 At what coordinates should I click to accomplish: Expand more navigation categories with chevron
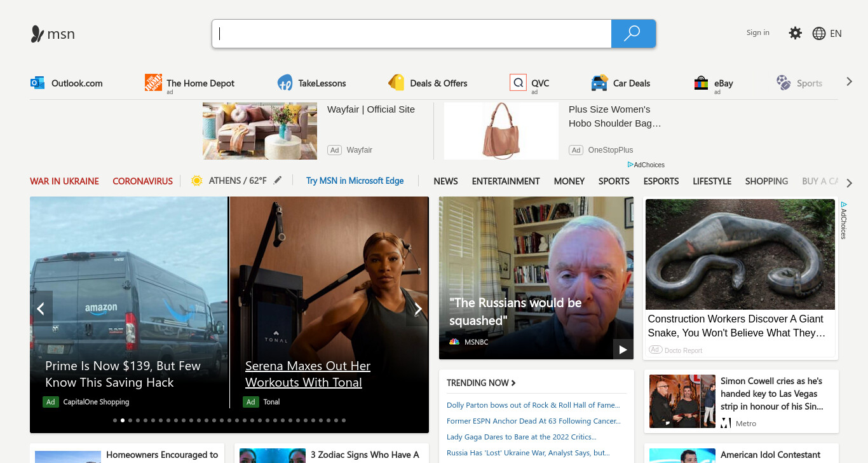pos(849,183)
